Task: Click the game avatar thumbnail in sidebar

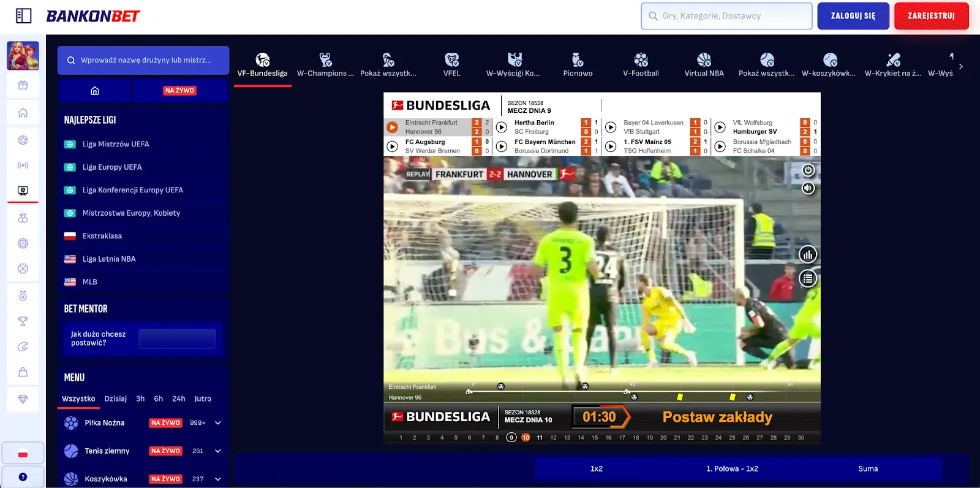Action: point(23,56)
